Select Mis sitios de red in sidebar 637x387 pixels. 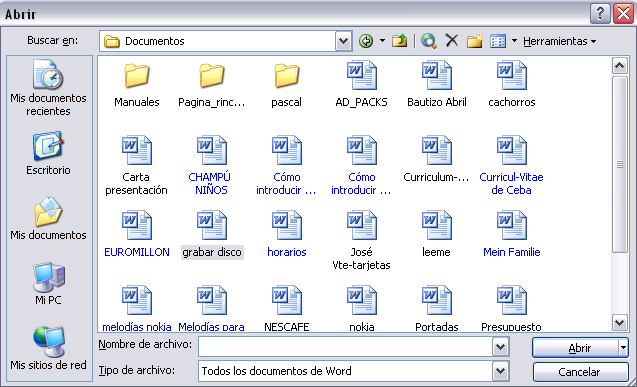(x=48, y=348)
